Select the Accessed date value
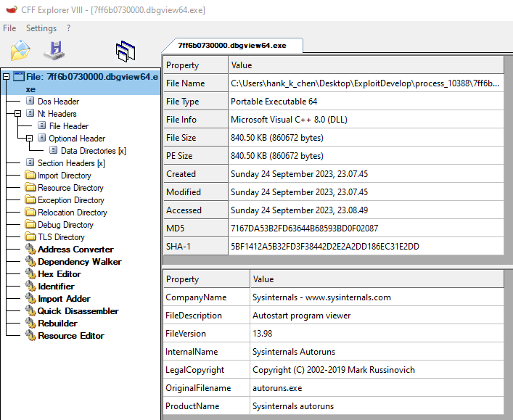Screen dimensions: 513x420 tap(366, 210)
